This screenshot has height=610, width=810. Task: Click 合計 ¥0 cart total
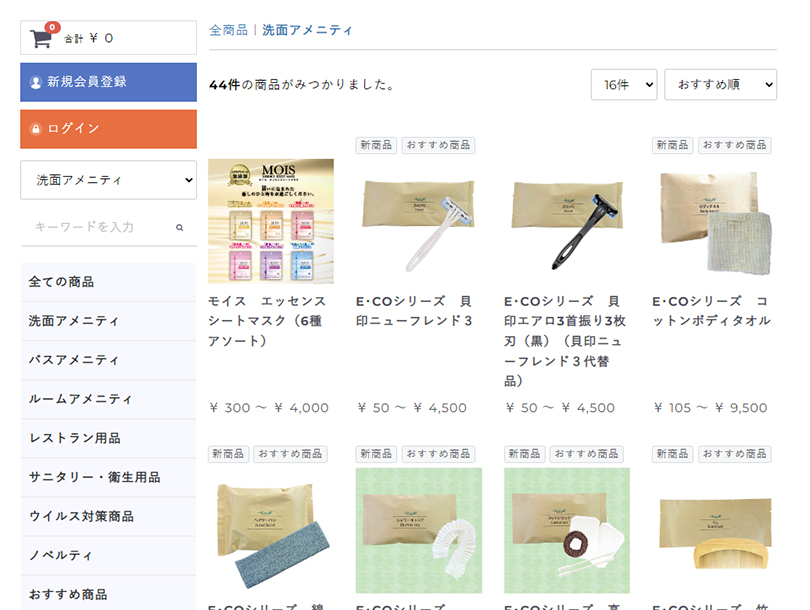tap(88, 39)
